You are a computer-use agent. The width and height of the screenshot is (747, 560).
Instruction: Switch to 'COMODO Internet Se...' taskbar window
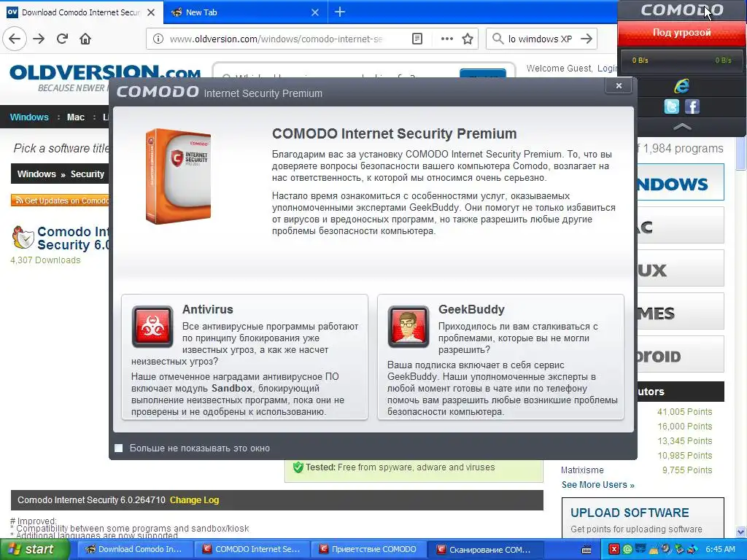click(251, 550)
